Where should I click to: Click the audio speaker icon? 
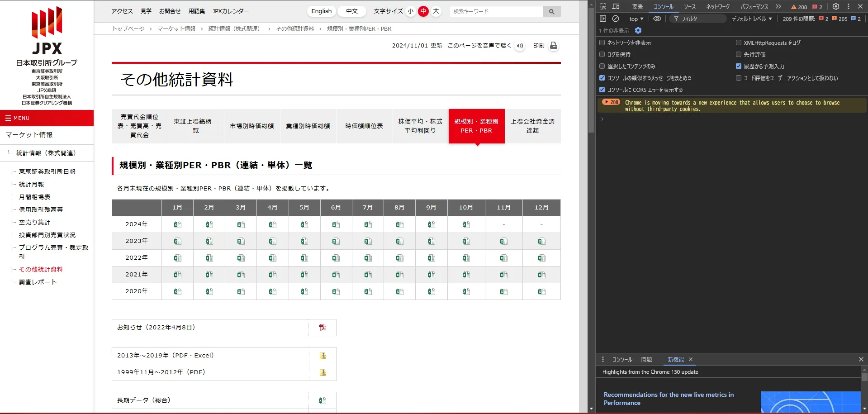coord(520,46)
